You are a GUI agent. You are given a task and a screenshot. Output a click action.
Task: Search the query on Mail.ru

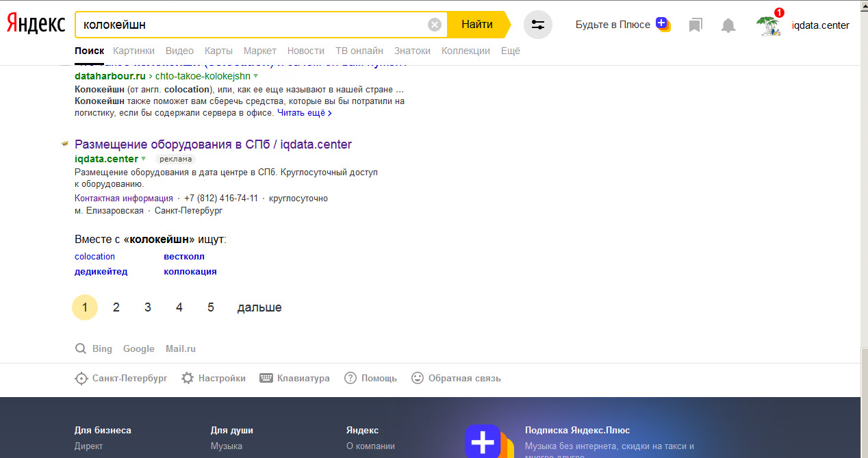click(x=181, y=349)
